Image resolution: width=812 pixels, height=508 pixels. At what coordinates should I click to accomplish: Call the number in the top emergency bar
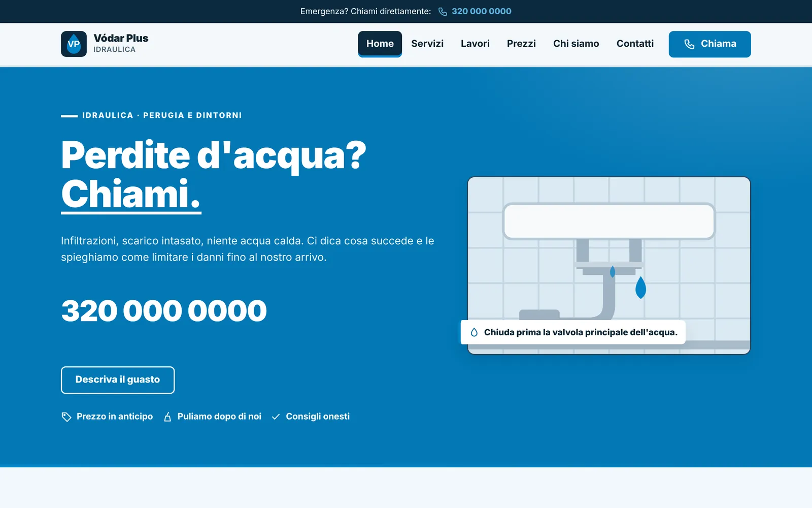(481, 11)
